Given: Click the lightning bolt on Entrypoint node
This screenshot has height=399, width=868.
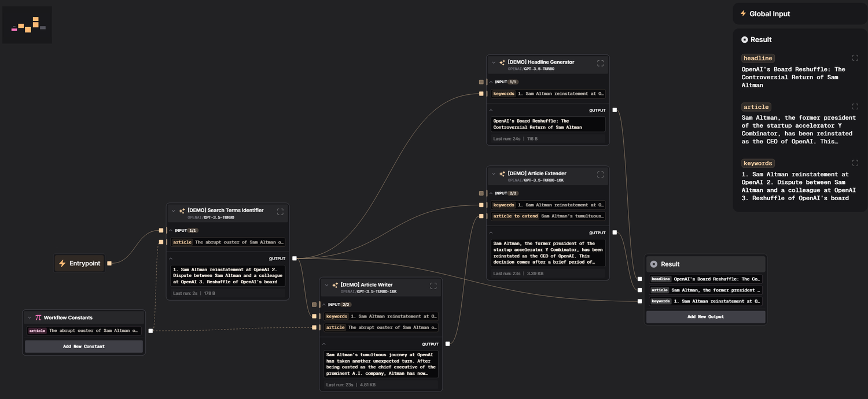Looking at the screenshot, I should click(x=61, y=263).
